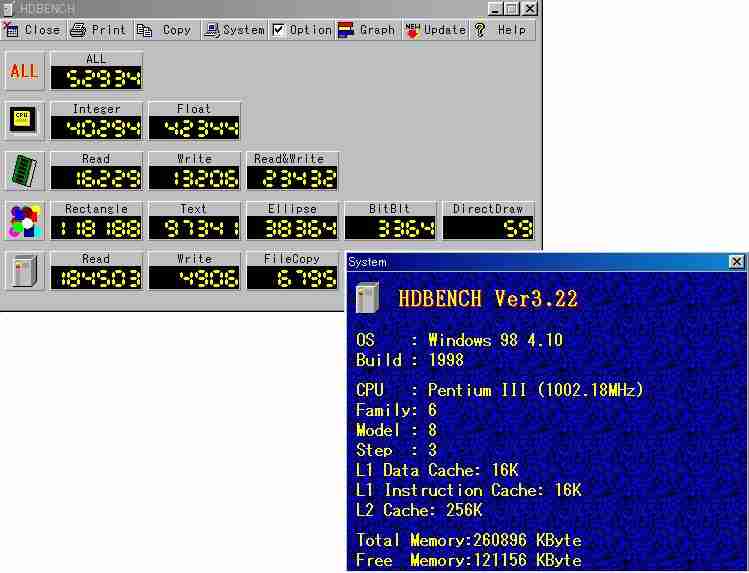The height and width of the screenshot is (573, 749).
Task: Click the disk Read score panel
Action: [96, 271]
